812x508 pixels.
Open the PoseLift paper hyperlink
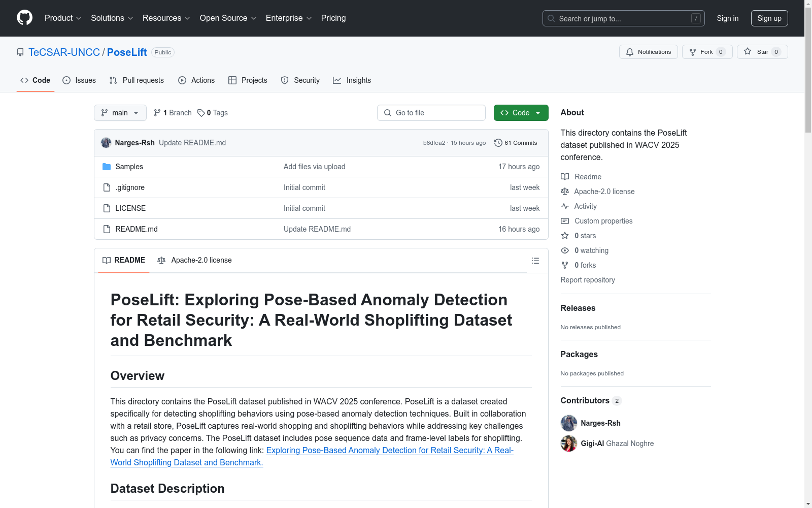[389, 451]
